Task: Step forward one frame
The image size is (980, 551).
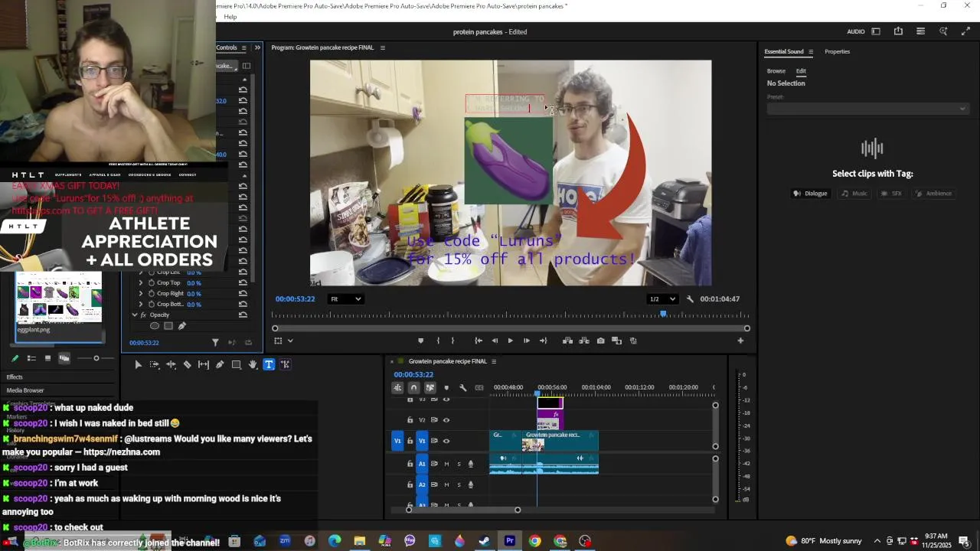Action: pyautogui.click(x=527, y=341)
